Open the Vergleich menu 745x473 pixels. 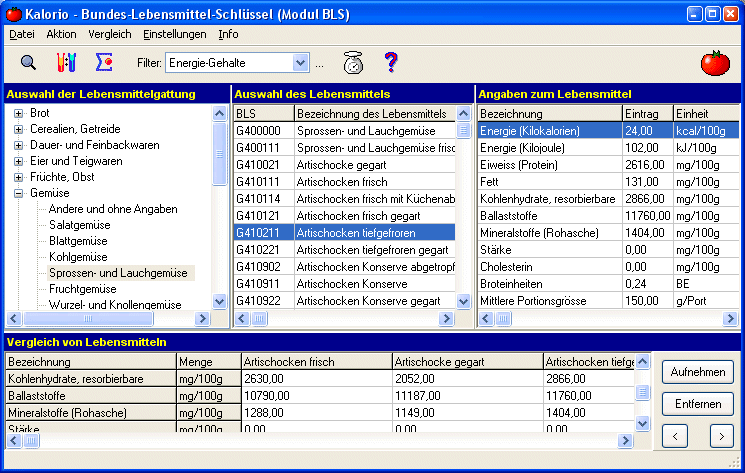(110, 34)
